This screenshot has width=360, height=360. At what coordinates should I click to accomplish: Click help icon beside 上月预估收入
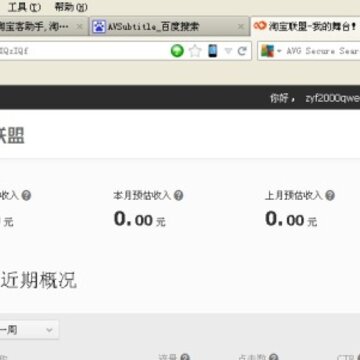pos(330,195)
